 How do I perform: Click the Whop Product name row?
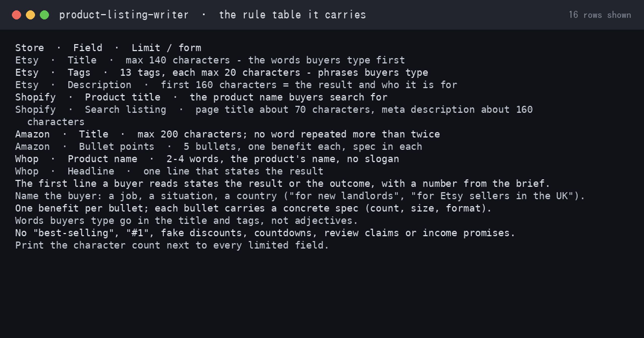pyautogui.click(x=207, y=159)
